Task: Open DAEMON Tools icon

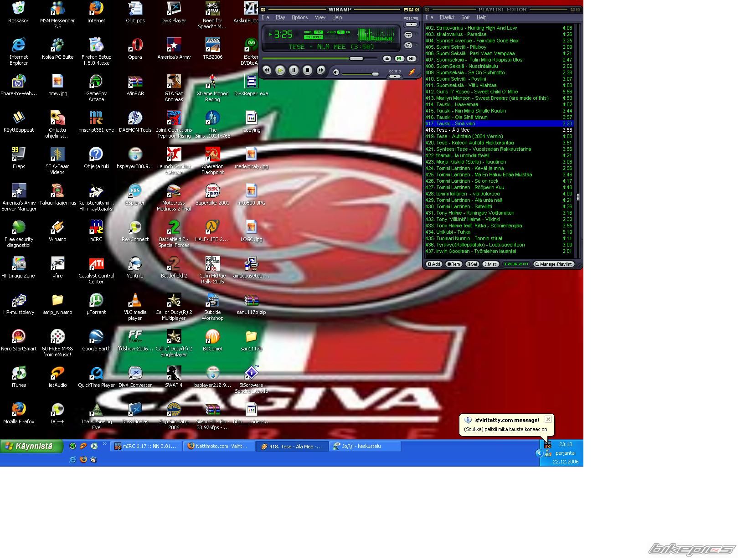Action: pos(135,121)
